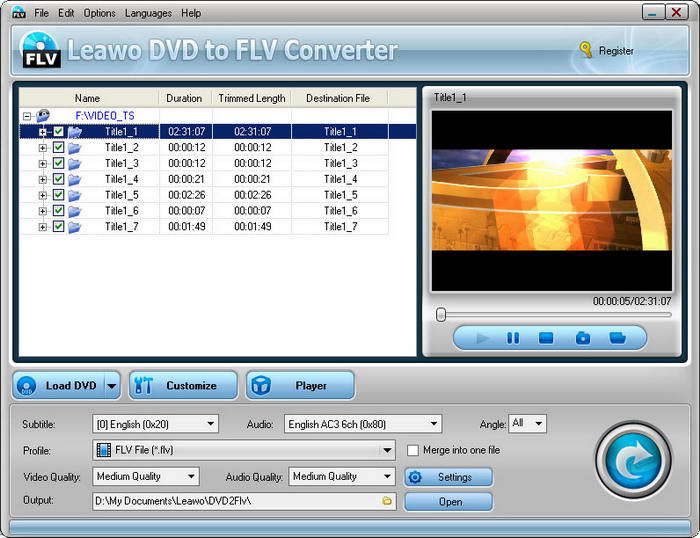The image size is (700, 538).
Task: Click the preview seek slider handle
Action: pos(441,314)
